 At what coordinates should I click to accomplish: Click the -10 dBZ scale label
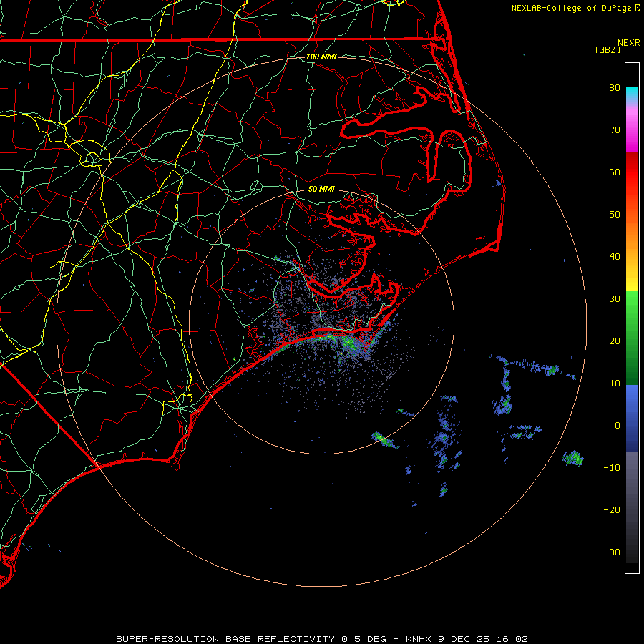tap(612, 468)
